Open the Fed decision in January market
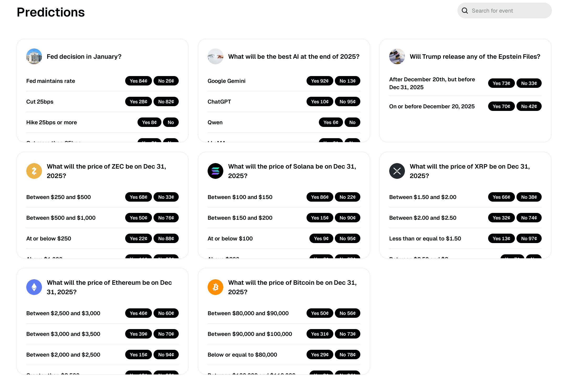The height and width of the screenshot is (392, 575). [x=84, y=57]
